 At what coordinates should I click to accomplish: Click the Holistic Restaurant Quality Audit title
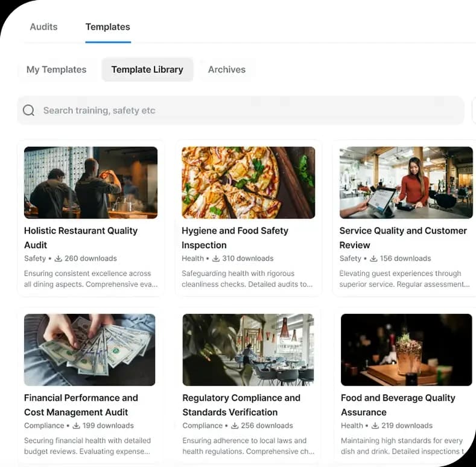pyautogui.click(x=81, y=238)
